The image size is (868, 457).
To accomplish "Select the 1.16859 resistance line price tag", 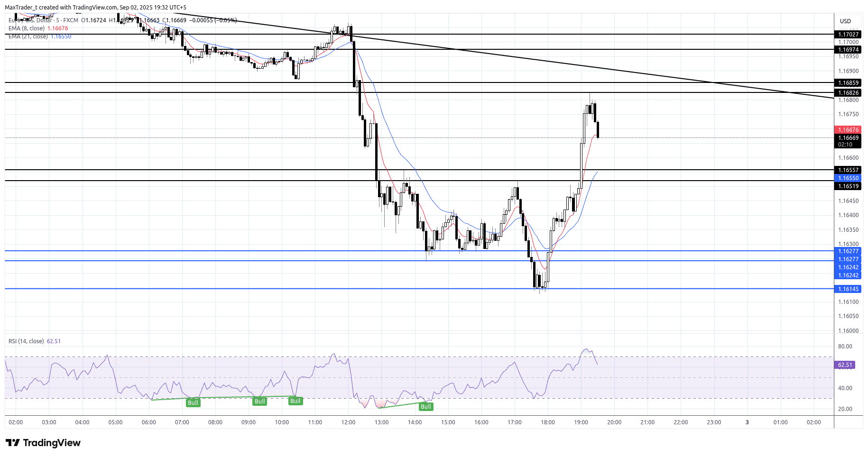I will 848,83.
